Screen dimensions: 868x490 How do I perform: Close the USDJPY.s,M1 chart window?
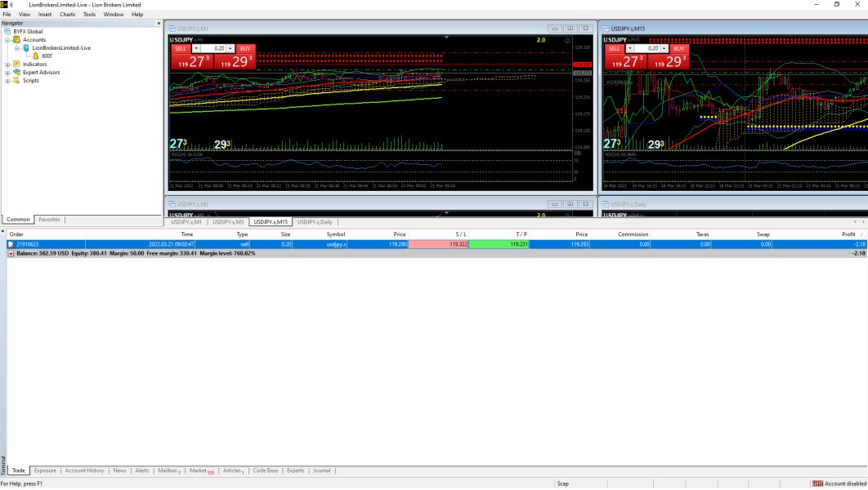[x=585, y=29]
